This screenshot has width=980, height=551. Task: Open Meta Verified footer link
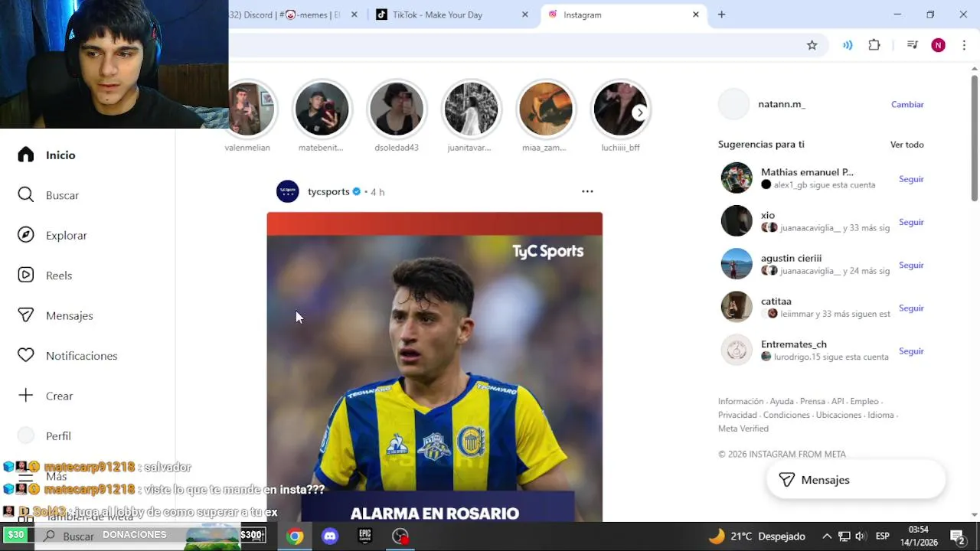pyautogui.click(x=743, y=429)
